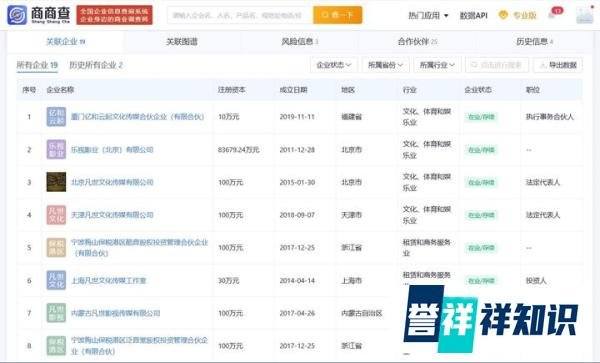Open the notification bell icon

point(552,15)
